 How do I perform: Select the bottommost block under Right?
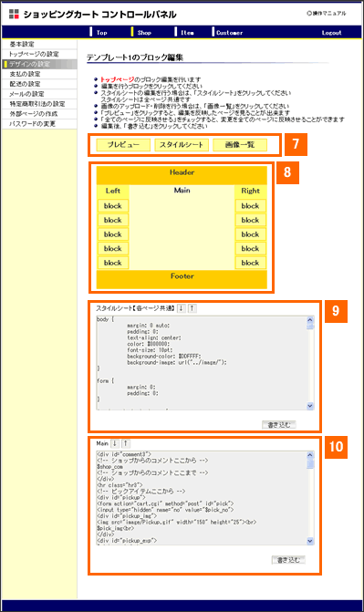pos(250,263)
